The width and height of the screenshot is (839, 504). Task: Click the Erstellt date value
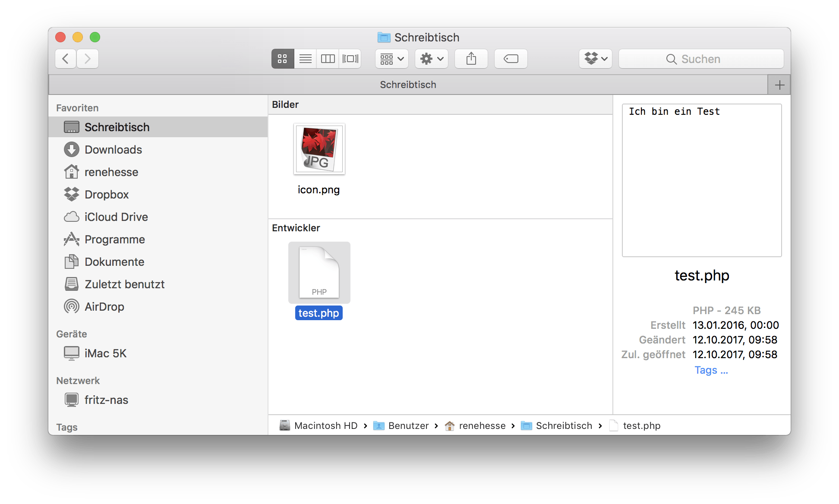click(x=735, y=325)
